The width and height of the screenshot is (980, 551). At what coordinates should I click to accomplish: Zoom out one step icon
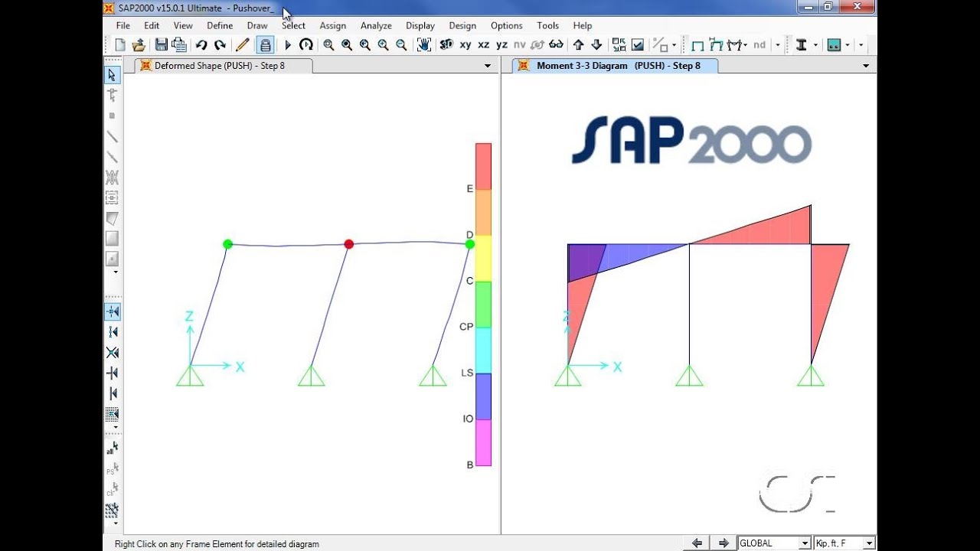(x=401, y=45)
